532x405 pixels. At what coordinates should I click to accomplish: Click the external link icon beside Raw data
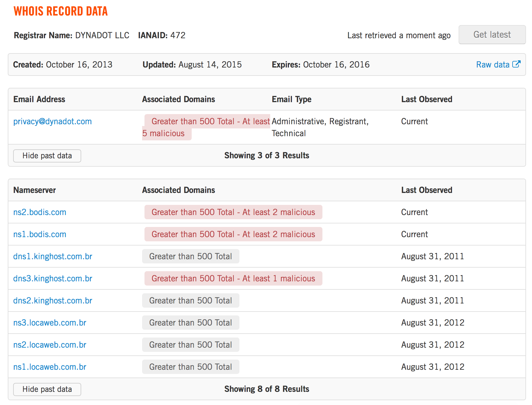point(516,64)
